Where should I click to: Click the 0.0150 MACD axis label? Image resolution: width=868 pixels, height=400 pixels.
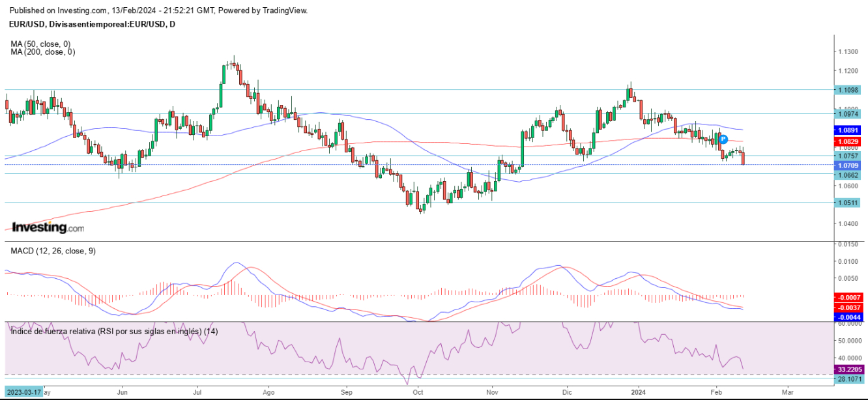847,244
